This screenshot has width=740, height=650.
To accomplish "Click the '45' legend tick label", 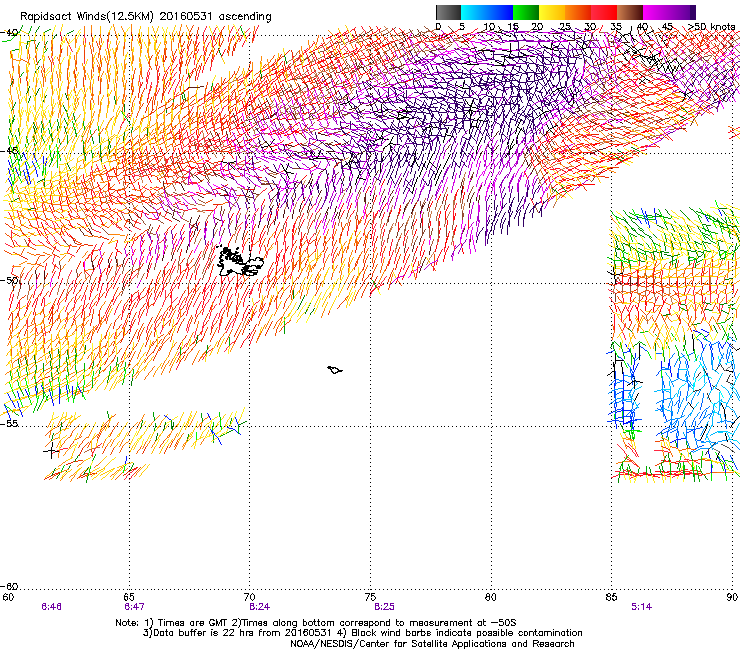I will [x=667, y=27].
